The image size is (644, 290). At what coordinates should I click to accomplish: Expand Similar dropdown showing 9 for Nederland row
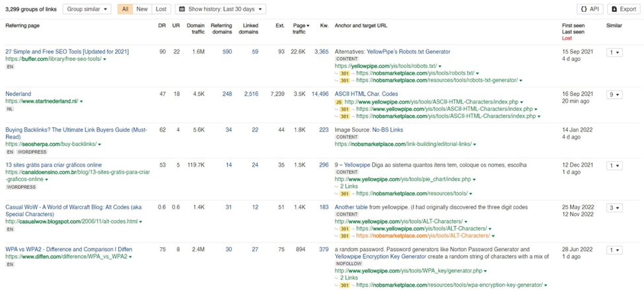point(614,94)
